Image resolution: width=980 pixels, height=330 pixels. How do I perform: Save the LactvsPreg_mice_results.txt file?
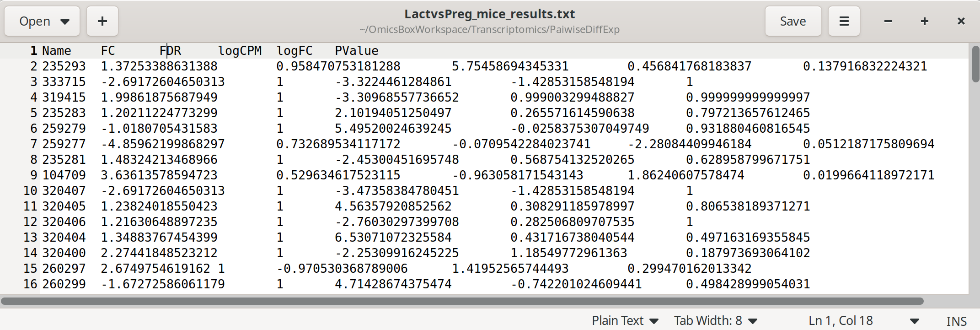(x=793, y=21)
